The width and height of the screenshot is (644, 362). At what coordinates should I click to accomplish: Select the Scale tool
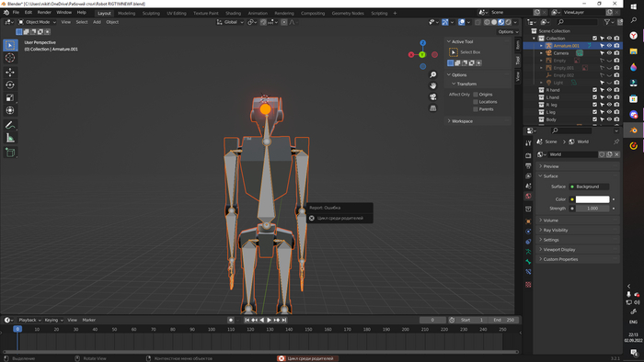(10, 97)
